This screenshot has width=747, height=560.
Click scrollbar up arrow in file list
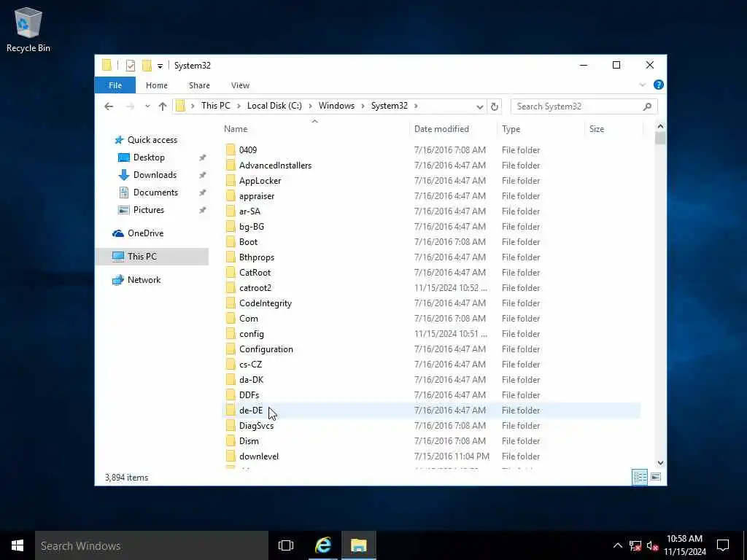(x=660, y=127)
